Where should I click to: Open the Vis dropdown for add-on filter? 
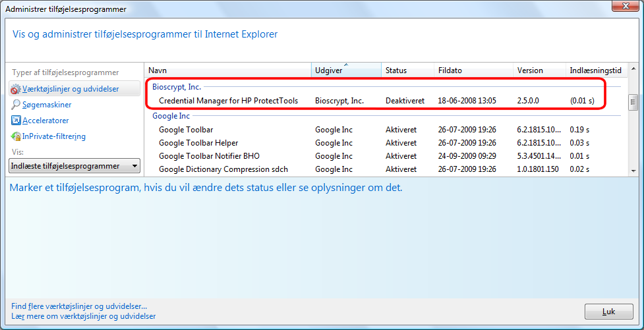click(x=74, y=166)
